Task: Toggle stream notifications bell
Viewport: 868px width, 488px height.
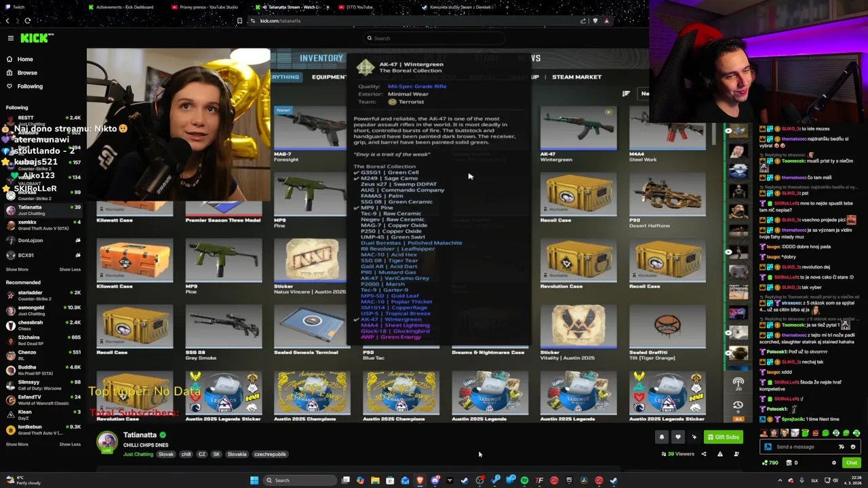Action: point(662,437)
